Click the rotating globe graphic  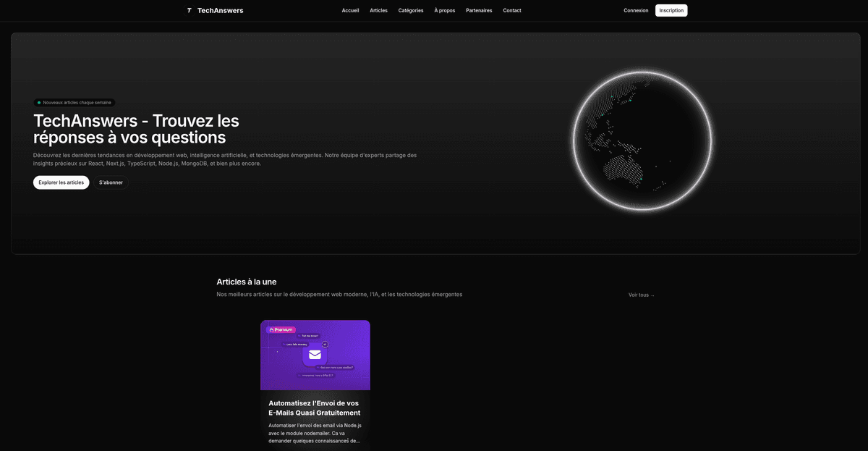pos(643,140)
